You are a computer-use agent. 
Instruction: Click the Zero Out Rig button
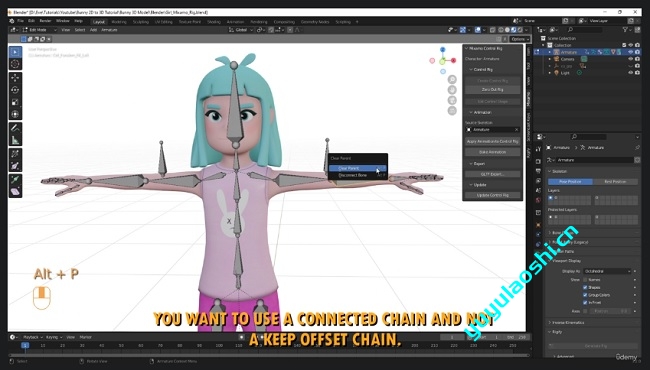click(x=492, y=89)
